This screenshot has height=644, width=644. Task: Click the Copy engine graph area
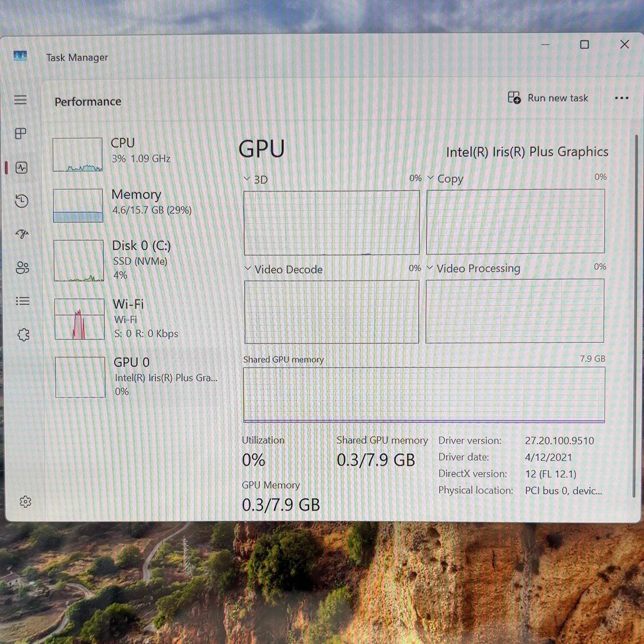coord(515,222)
